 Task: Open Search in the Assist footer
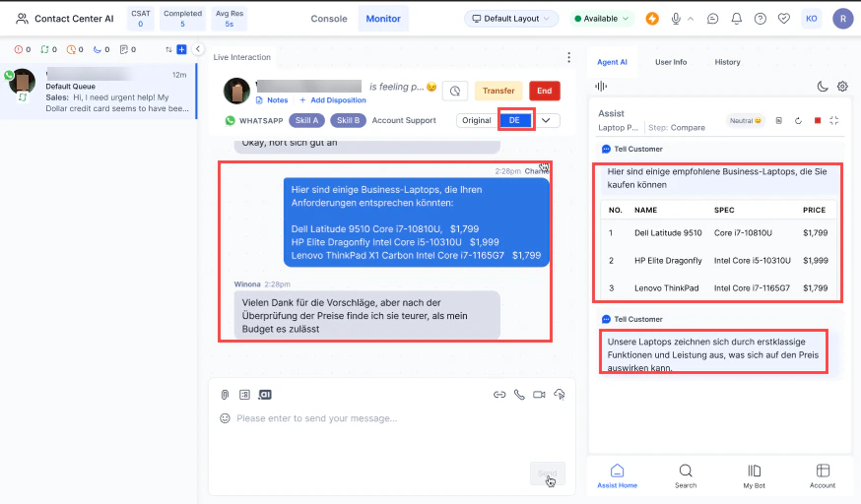pos(686,476)
